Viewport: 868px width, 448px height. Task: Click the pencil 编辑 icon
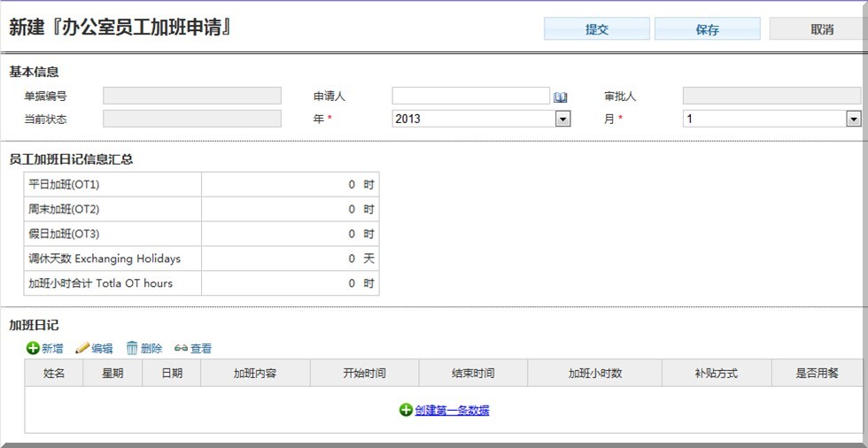click(x=82, y=349)
